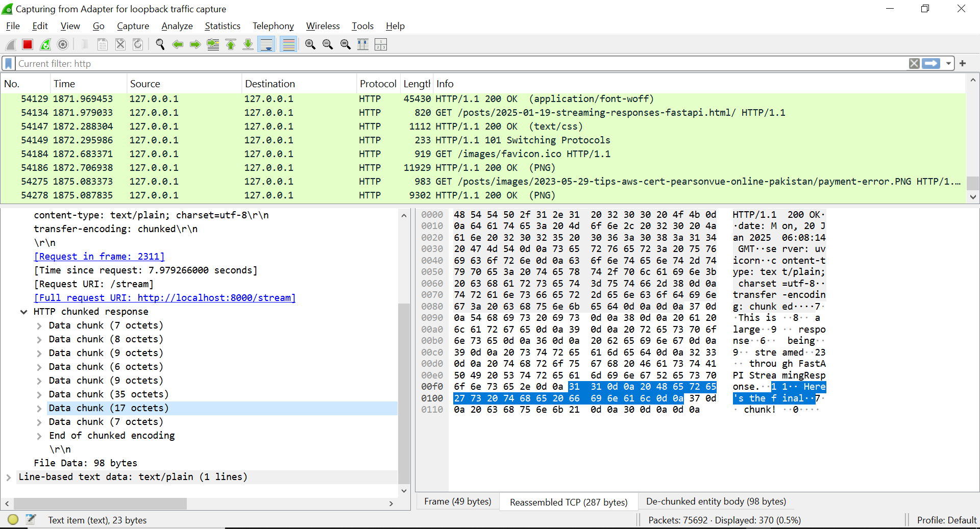Screen dimensions: 980x529
Task: Sort packets by the Protocol column
Action: pos(378,84)
